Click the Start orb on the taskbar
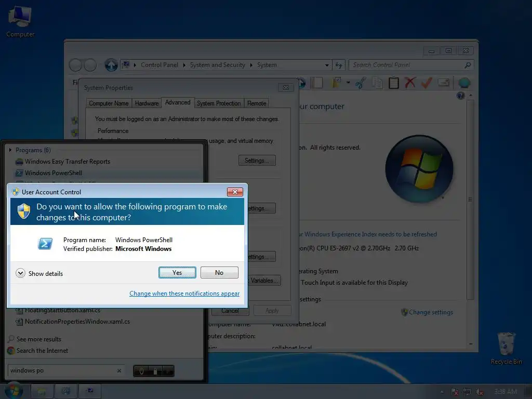The image size is (532, 399). pyautogui.click(x=14, y=391)
